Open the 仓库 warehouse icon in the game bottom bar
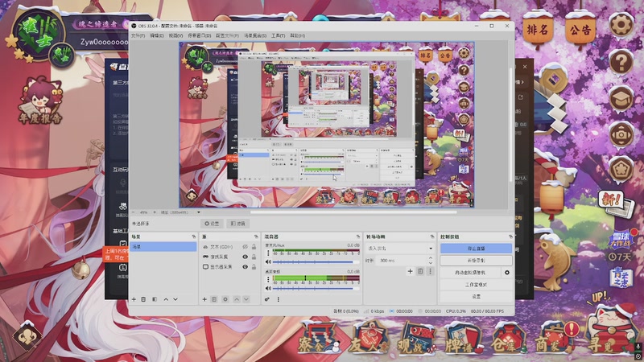This screenshot has width=644, height=362. (x=508, y=339)
